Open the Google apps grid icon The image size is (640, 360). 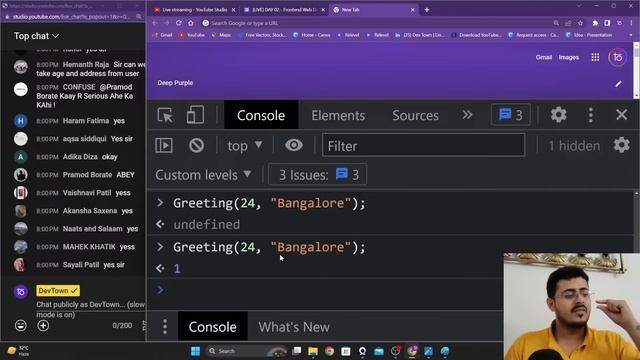[x=595, y=58]
